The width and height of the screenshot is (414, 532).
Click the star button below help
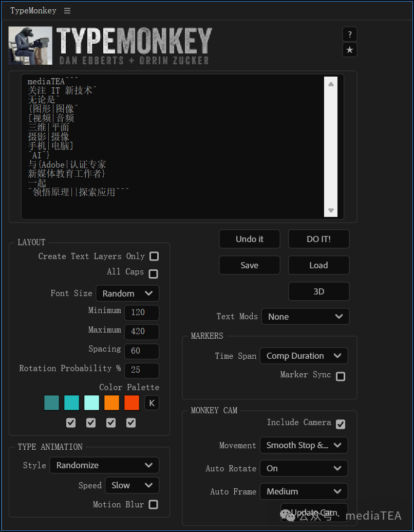point(350,50)
